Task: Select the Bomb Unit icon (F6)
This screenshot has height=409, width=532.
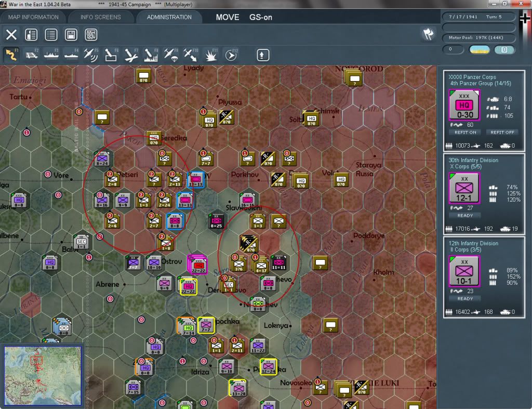Action: (x=111, y=55)
